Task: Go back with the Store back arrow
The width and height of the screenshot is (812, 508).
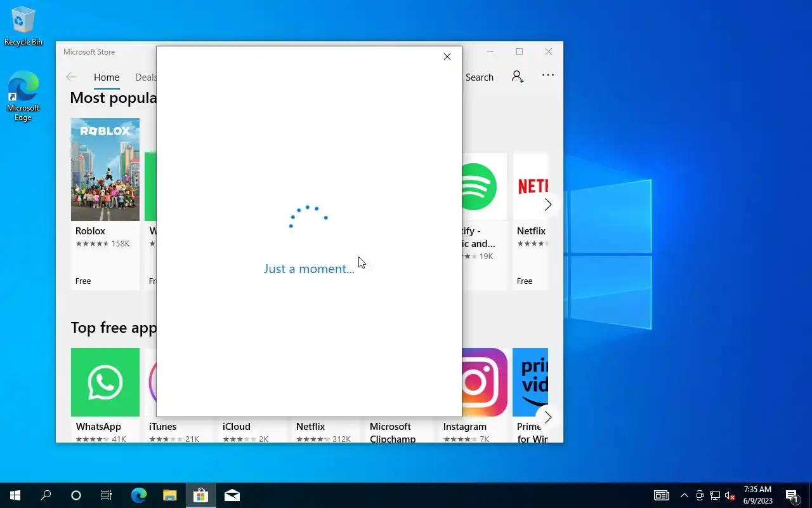Action: point(71,77)
